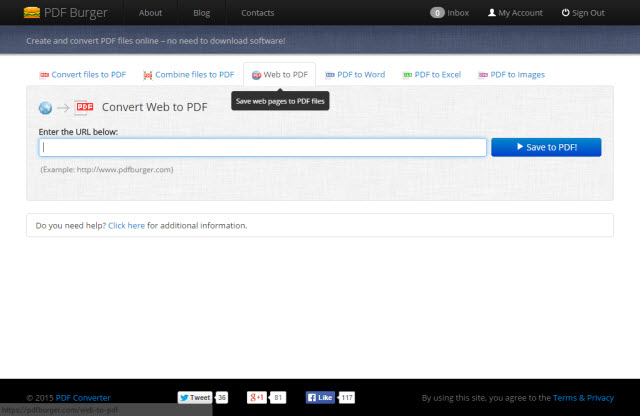Screen dimensions: 640x416
Task: Sign Out of the account
Action: click(x=588, y=13)
